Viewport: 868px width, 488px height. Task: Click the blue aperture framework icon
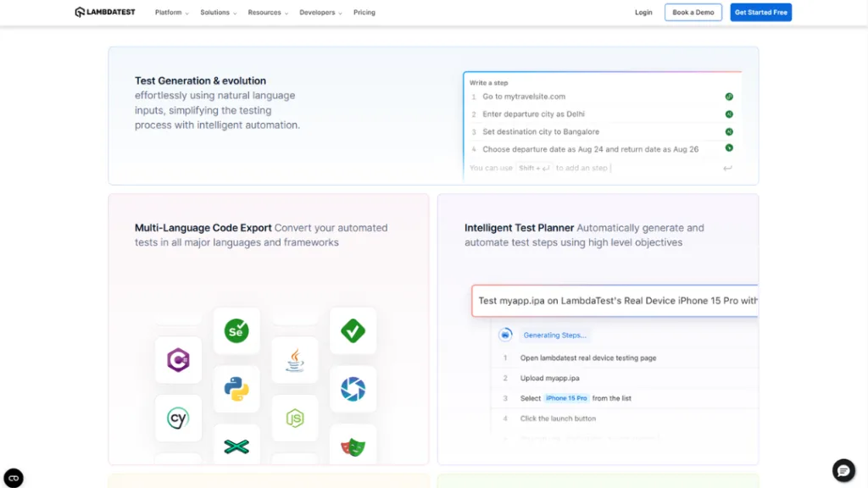[353, 389]
